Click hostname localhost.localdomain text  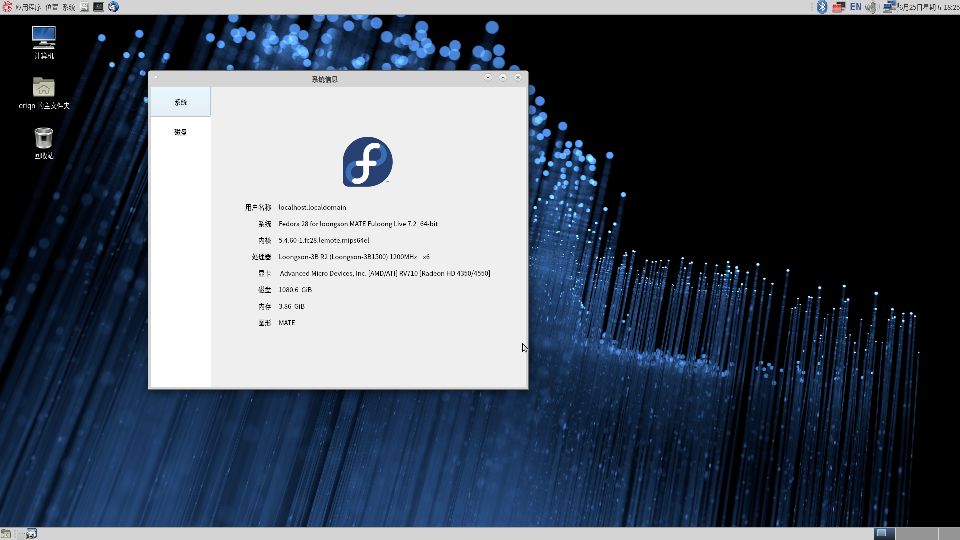coord(312,208)
